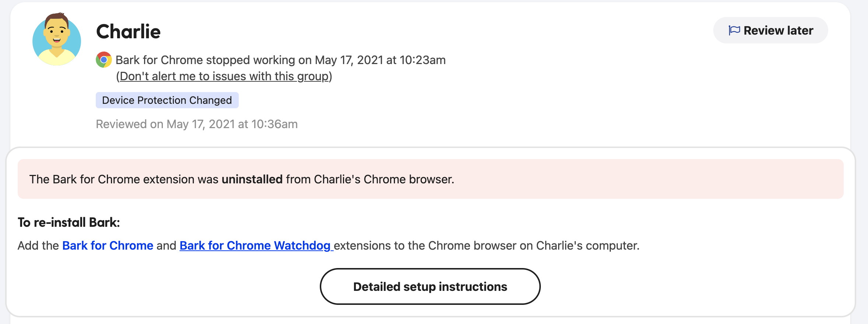Follow the Bark for Chrome link
868x324 pixels.
(x=108, y=246)
